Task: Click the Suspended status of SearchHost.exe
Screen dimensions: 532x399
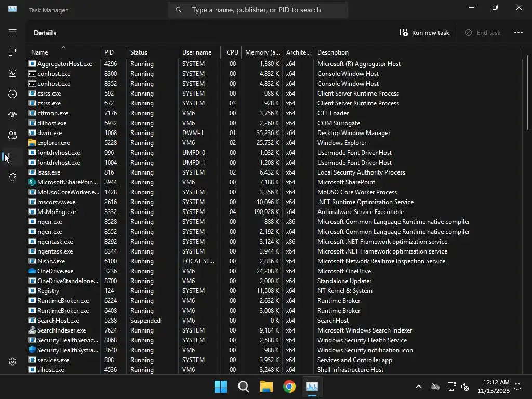Action: [x=145, y=320]
